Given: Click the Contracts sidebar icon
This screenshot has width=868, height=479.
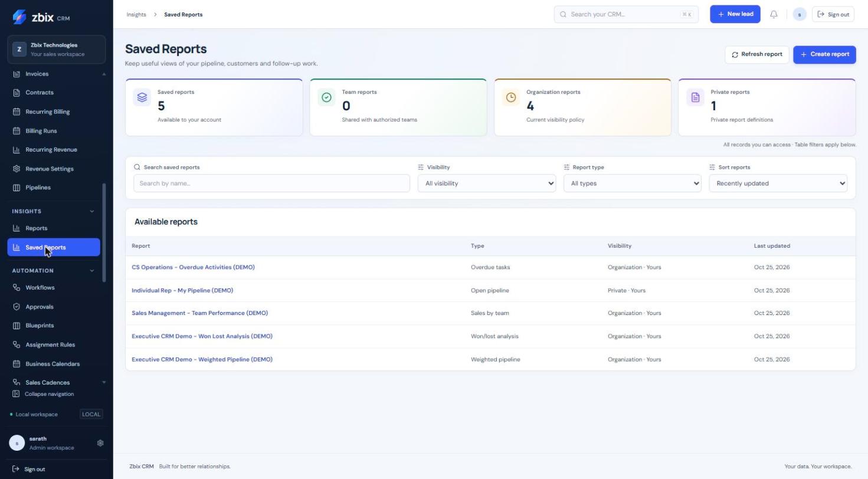Looking at the screenshot, I should pyautogui.click(x=17, y=93).
